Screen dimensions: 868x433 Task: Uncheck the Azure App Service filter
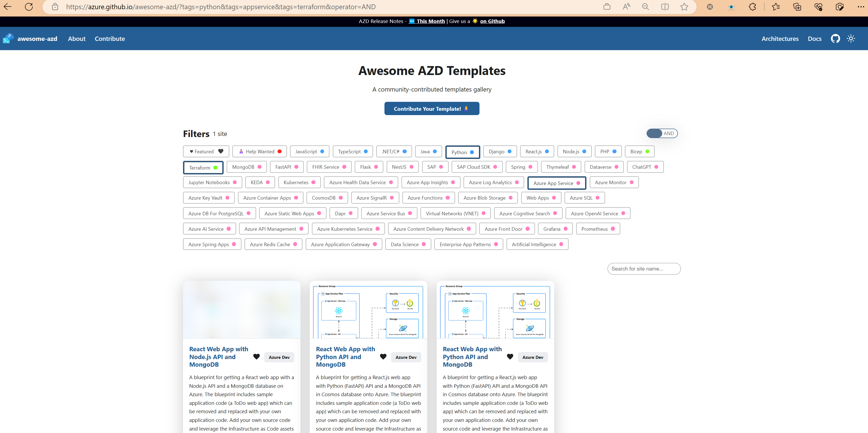click(x=556, y=183)
